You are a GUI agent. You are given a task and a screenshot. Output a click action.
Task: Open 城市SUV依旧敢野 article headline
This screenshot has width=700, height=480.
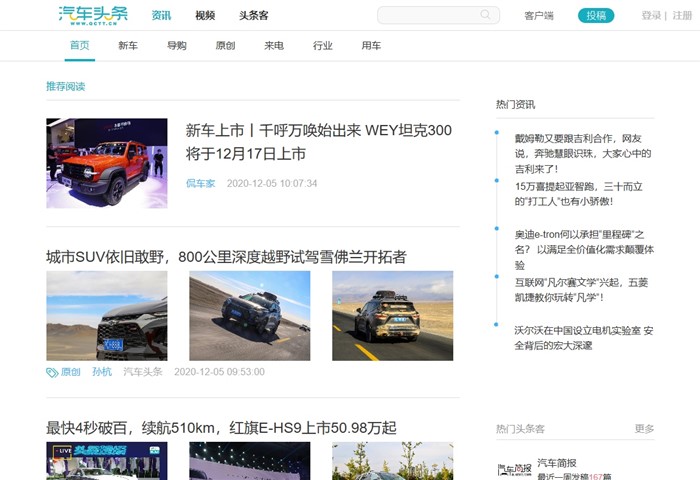[226, 257]
